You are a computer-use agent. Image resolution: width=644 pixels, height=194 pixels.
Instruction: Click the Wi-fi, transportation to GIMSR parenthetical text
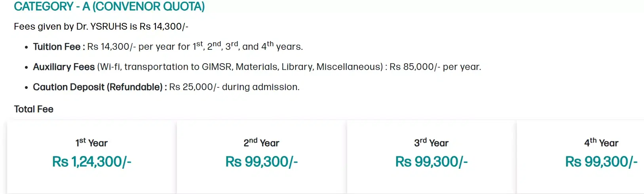coord(240,67)
